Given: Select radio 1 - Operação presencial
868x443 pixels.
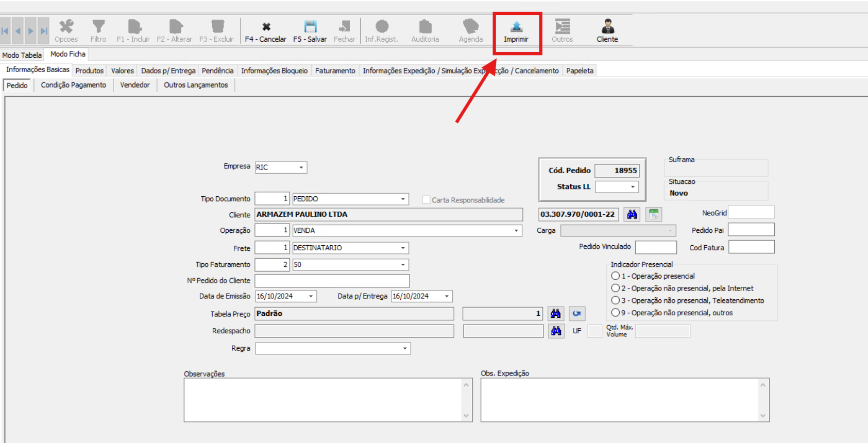Looking at the screenshot, I should [x=616, y=276].
